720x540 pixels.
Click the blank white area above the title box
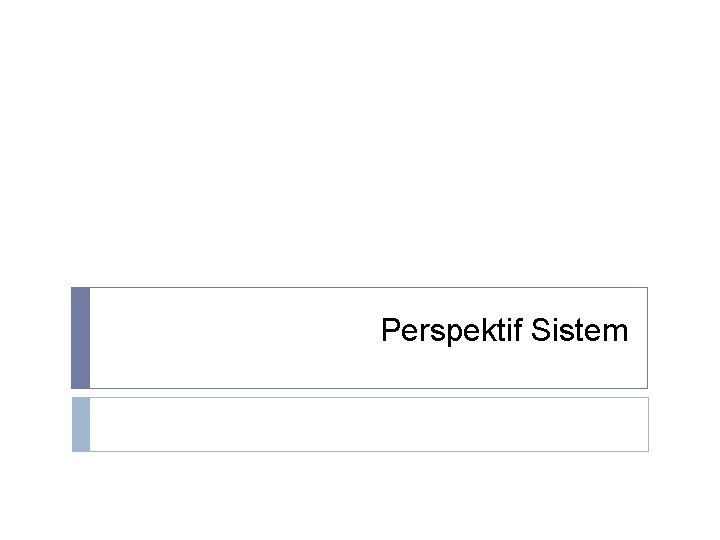click(x=360, y=150)
